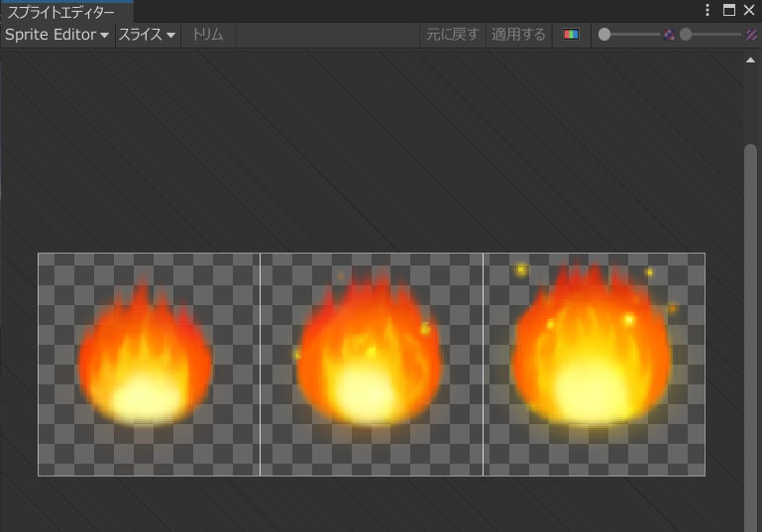Screen dimensions: 762x532
Task: Open the window's three-dot options menu
Action: point(708,10)
